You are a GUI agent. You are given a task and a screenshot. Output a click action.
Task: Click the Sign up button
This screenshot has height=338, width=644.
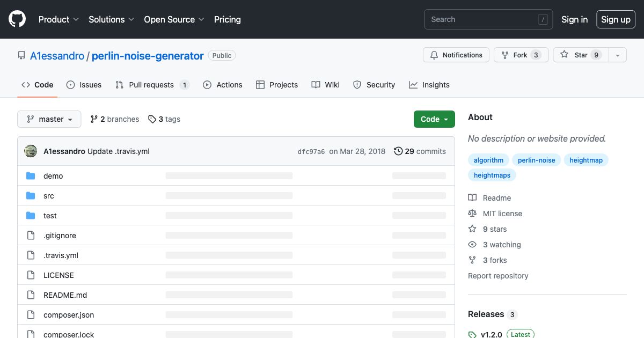(616, 19)
